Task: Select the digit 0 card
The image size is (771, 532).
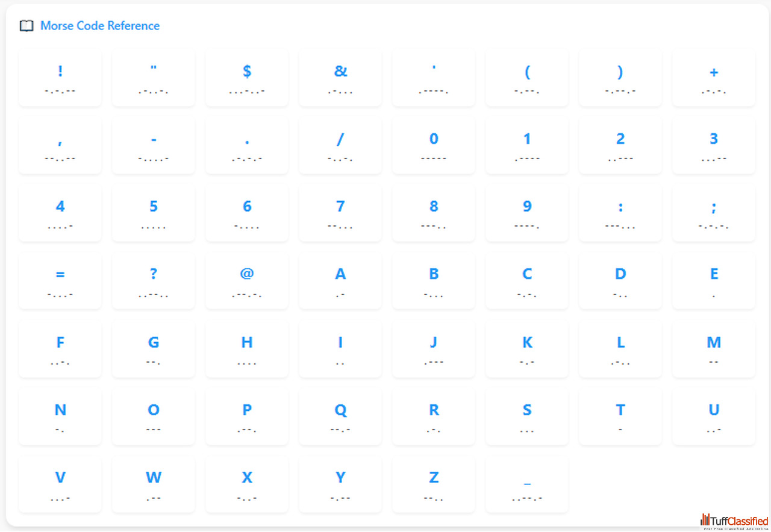Action: (x=434, y=146)
